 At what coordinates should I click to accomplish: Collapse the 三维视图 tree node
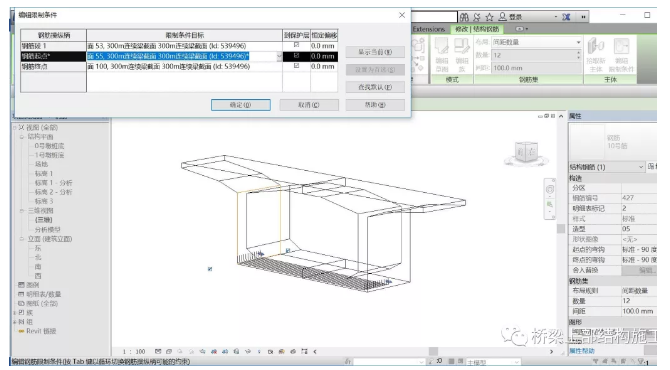(x=22, y=211)
